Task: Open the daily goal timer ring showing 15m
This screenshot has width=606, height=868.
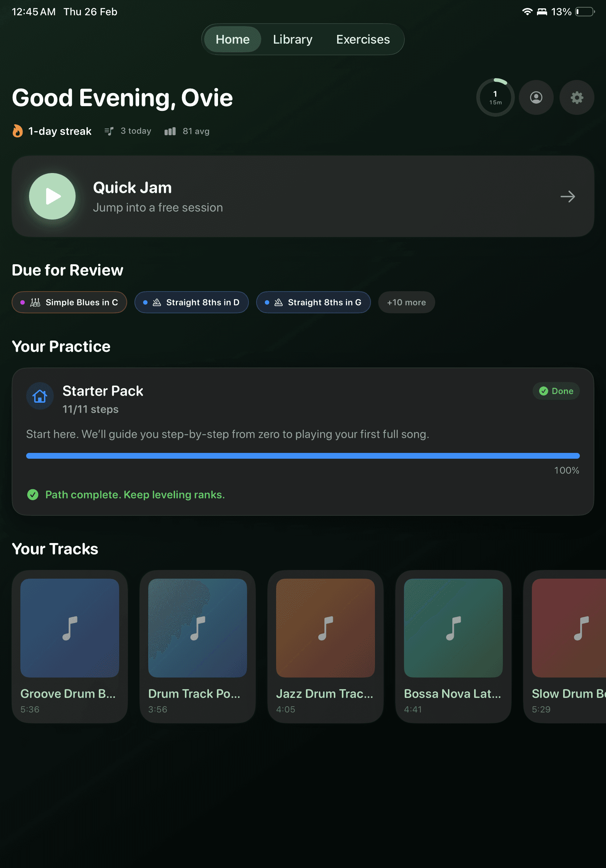Action: coord(495,97)
